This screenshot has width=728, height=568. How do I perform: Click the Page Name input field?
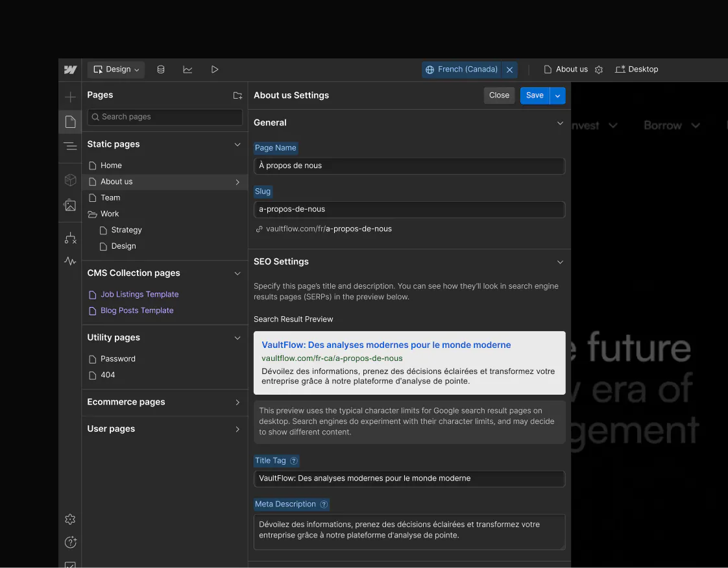[x=409, y=166]
